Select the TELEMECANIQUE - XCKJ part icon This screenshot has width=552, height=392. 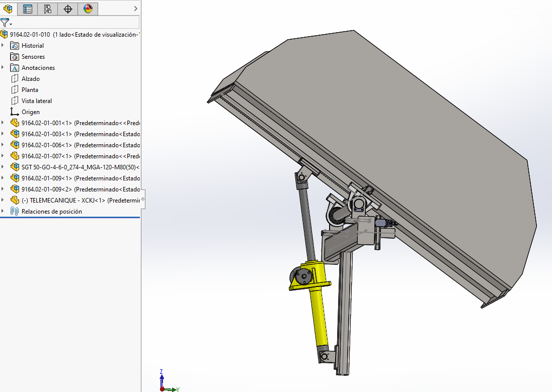click(15, 201)
